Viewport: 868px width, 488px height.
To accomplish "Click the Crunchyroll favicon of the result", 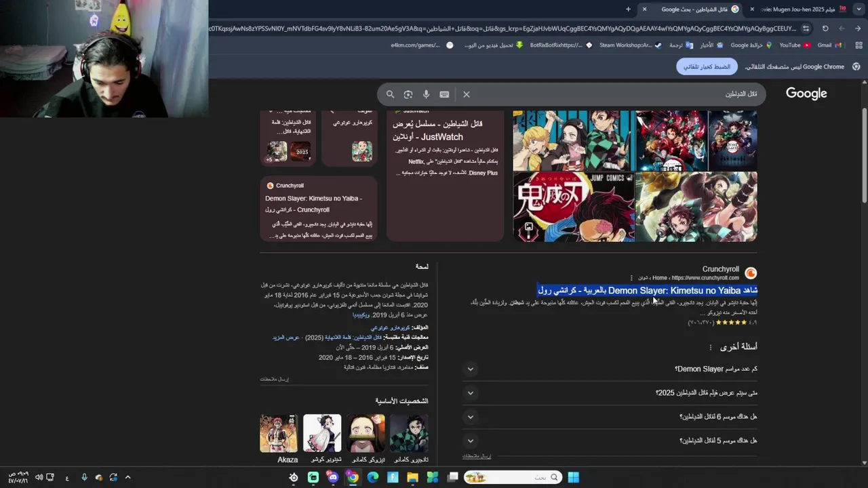I will coord(751,273).
